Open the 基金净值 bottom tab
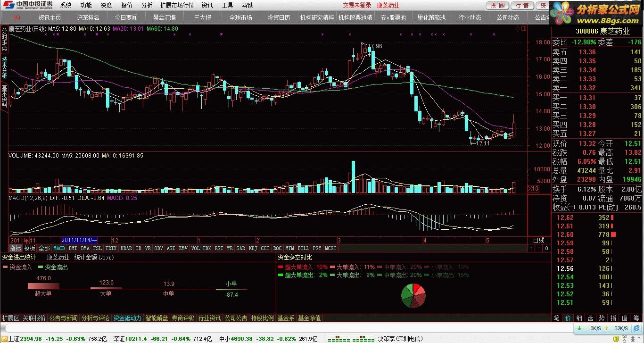This screenshot has height=343, width=644. (x=309, y=318)
